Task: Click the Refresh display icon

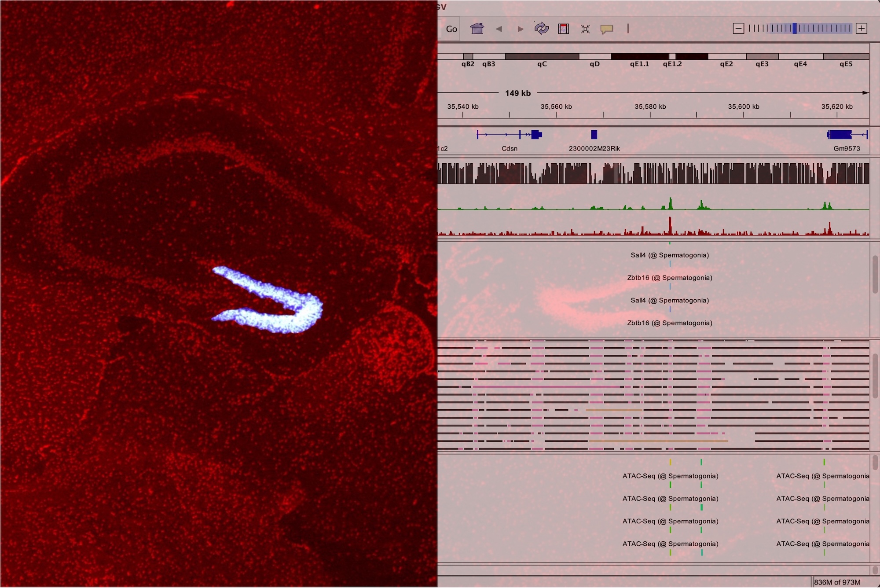Action: (x=542, y=29)
